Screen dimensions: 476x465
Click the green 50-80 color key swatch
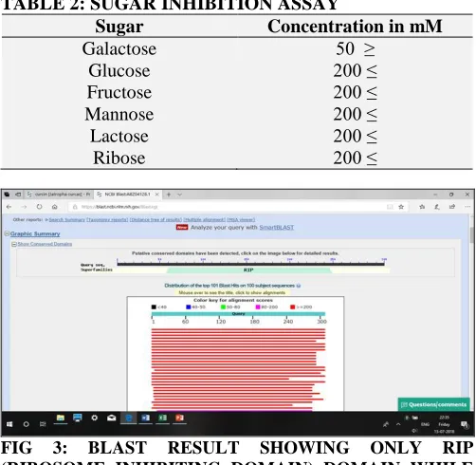[x=223, y=307]
